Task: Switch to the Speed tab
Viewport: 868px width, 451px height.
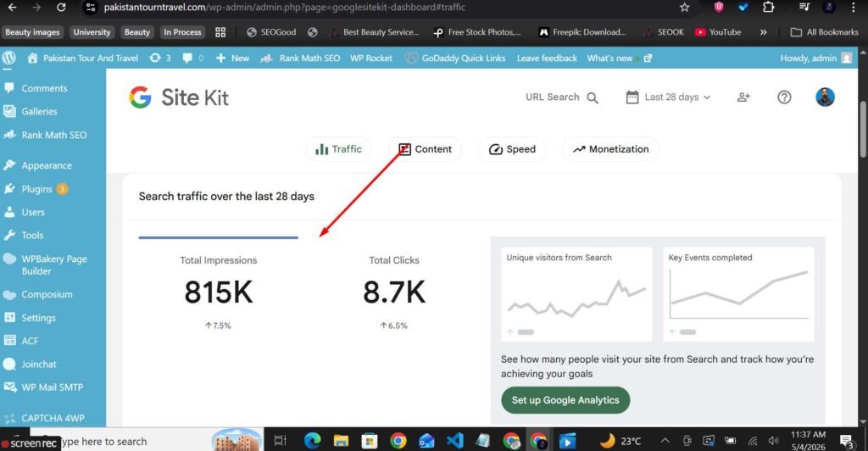Action: (512, 149)
